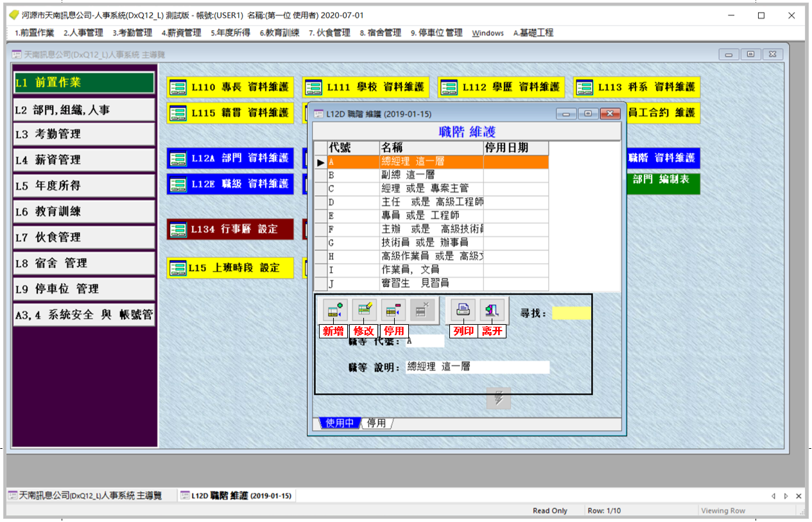
Task: Click the 离开 (exit) door icon
Action: [x=492, y=311]
